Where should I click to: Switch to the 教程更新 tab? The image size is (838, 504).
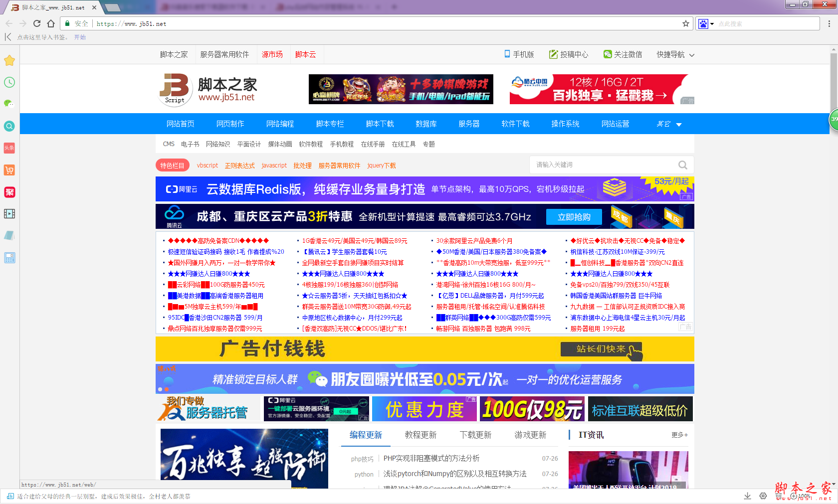[420, 435]
